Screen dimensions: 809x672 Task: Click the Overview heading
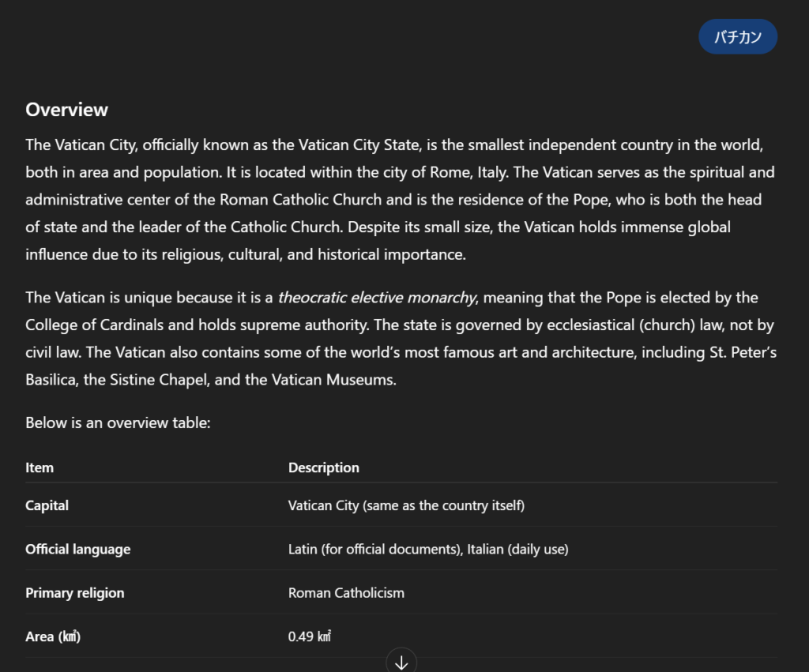(x=67, y=110)
